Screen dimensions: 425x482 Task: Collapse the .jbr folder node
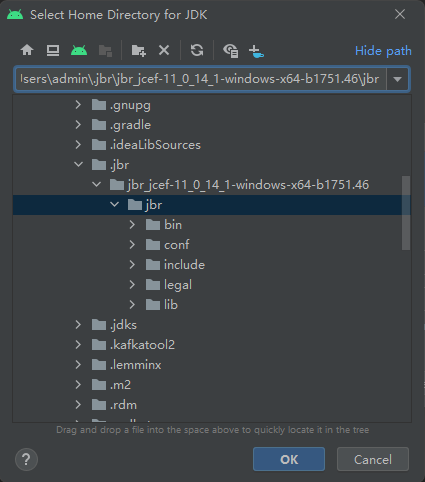point(78,164)
